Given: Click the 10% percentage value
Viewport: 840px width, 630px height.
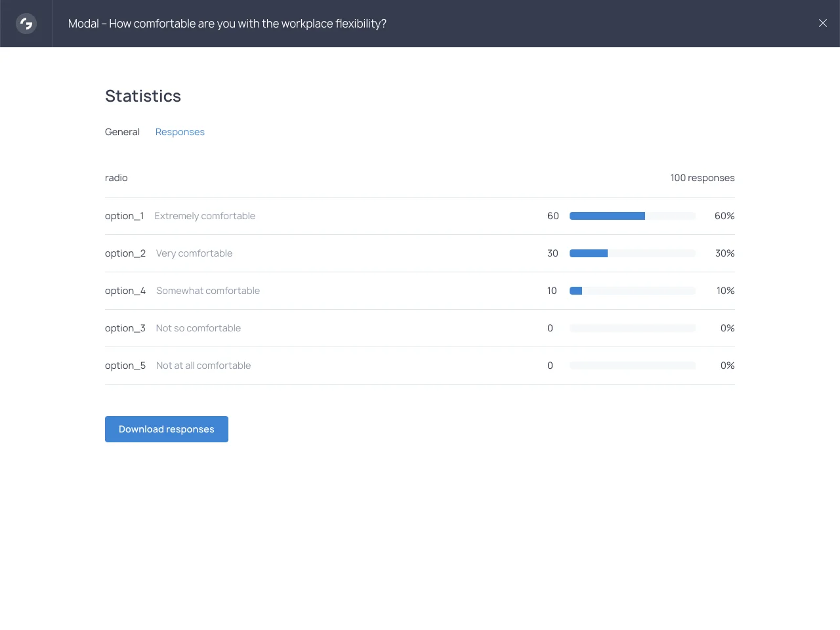Looking at the screenshot, I should coord(726,291).
